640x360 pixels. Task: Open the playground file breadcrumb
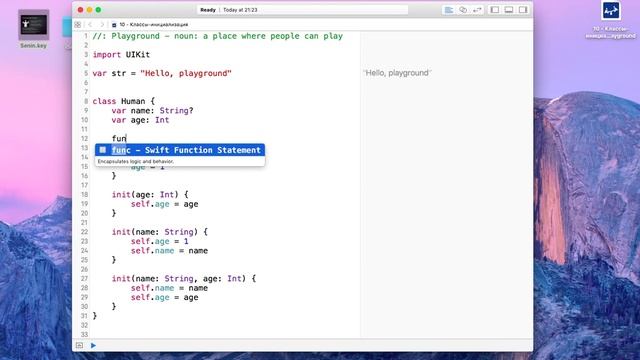(150, 25)
